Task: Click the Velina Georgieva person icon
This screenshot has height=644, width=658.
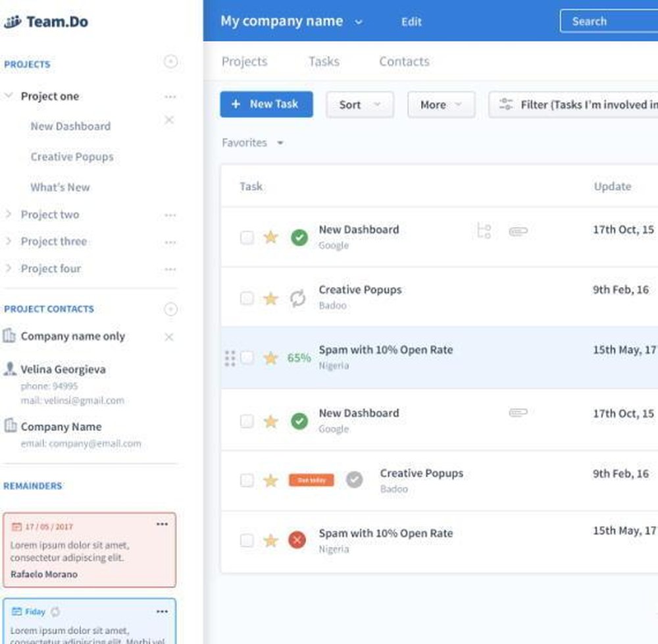Action: (x=10, y=369)
